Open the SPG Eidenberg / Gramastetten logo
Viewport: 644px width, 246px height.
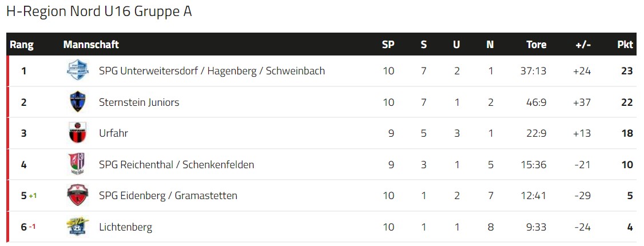pyautogui.click(x=78, y=195)
